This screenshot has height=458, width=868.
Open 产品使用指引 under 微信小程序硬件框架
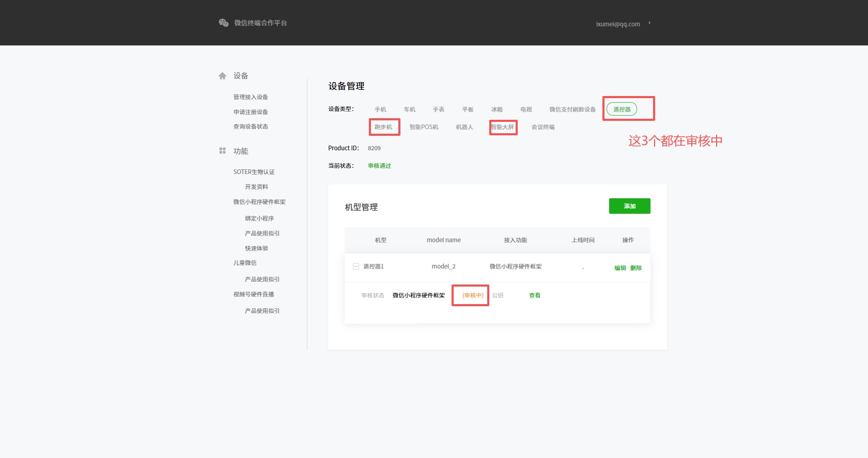point(262,233)
